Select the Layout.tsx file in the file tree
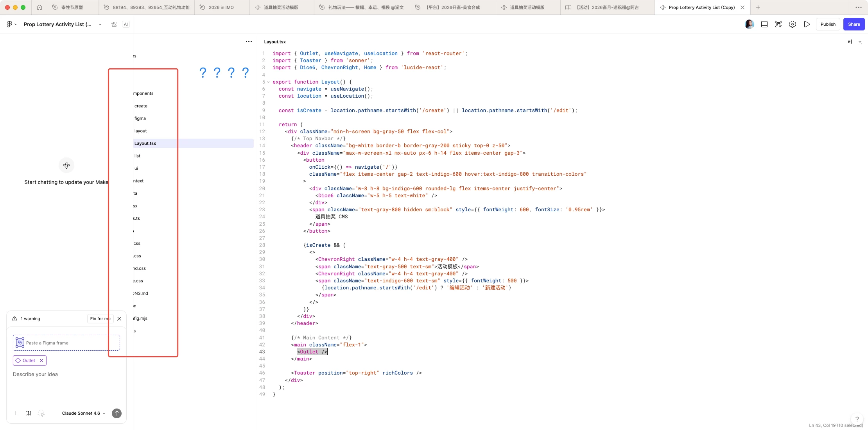 coord(145,143)
